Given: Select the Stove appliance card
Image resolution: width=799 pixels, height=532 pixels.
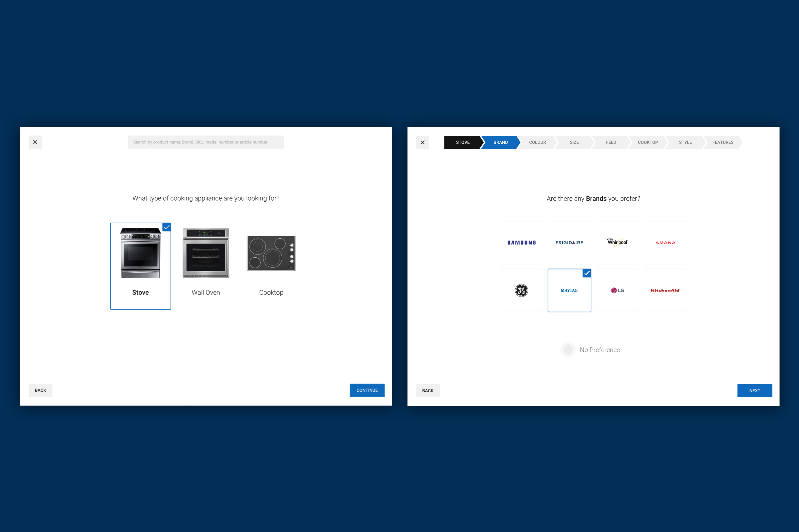Looking at the screenshot, I should (141, 266).
